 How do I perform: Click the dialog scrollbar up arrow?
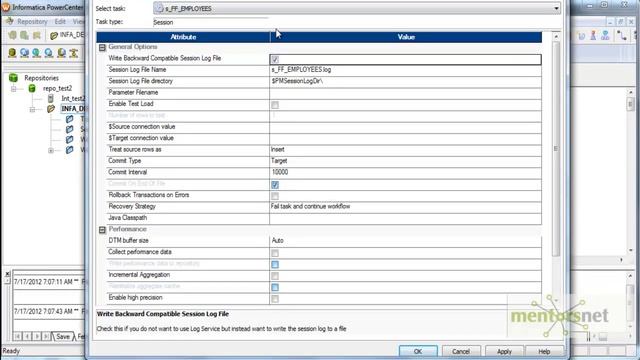(x=556, y=37)
